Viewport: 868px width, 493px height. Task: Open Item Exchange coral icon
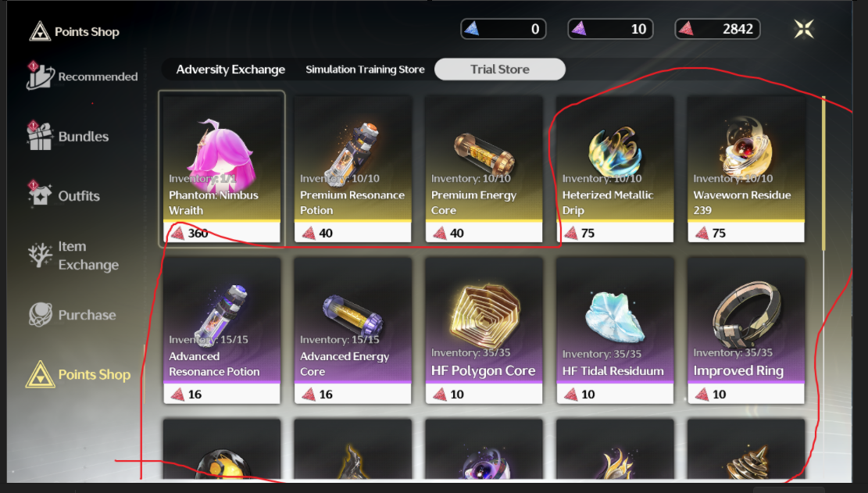pos(40,255)
